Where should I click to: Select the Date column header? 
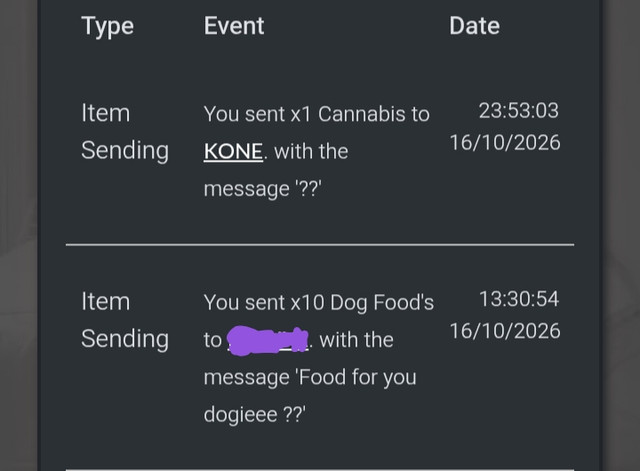(474, 26)
